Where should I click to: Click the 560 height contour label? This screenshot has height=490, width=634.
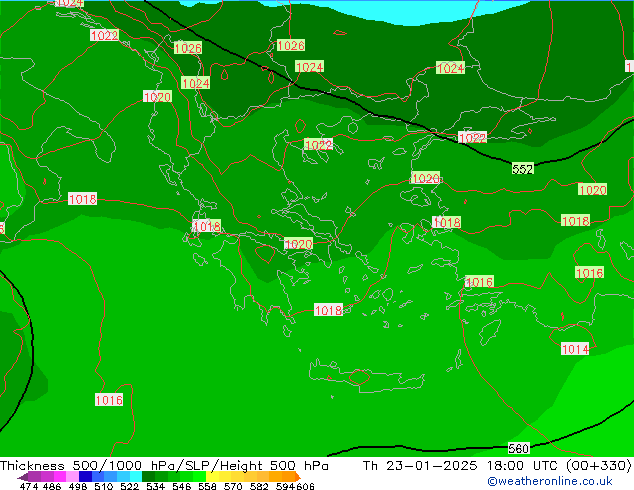(x=518, y=448)
